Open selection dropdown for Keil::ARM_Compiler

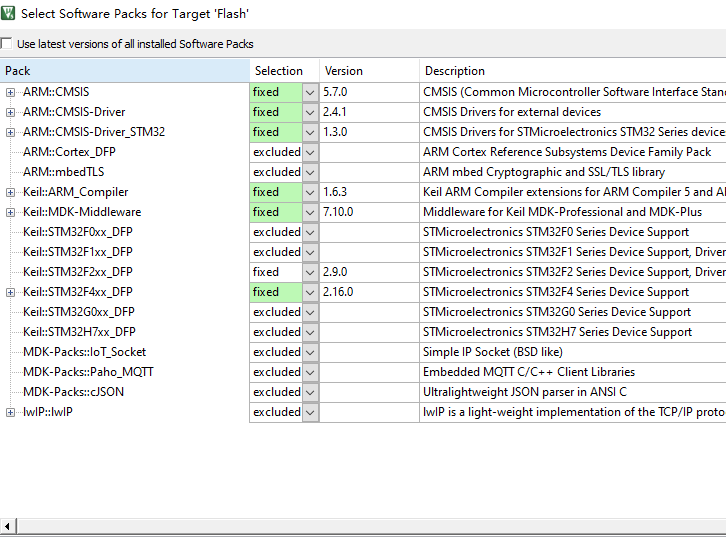(310, 192)
